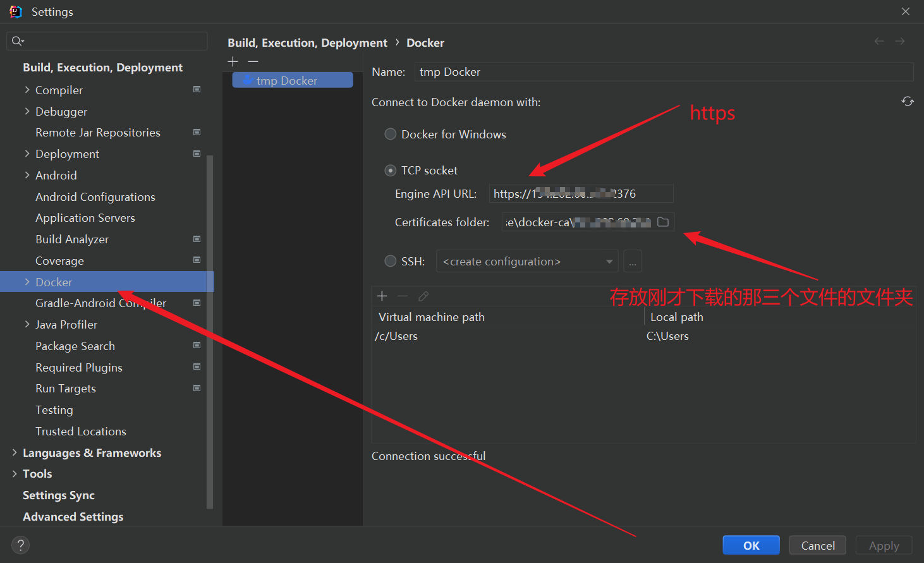Remove selected Docker configuration with minus icon
The width and height of the screenshot is (924, 563).
(x=253, y=61)
